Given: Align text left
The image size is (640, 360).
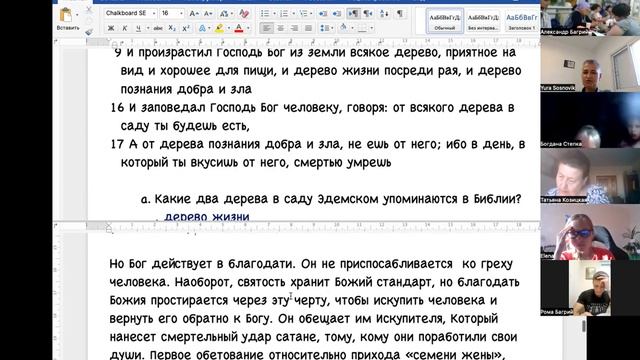Looking at the screenshot, I should 267,28.
